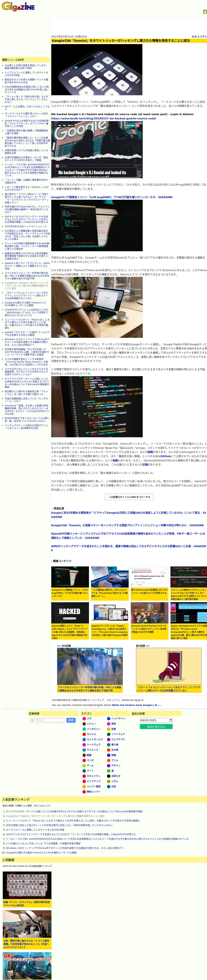Click the レビュー category dot
The height and width of the screenshot is (980, 207).
84,724
